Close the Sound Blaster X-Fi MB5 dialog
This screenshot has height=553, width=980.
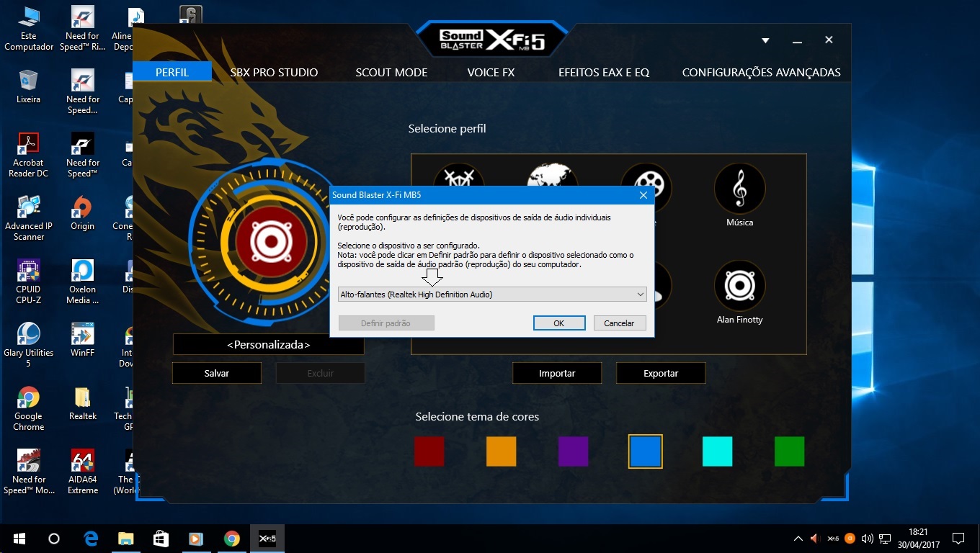click(643, 195)
